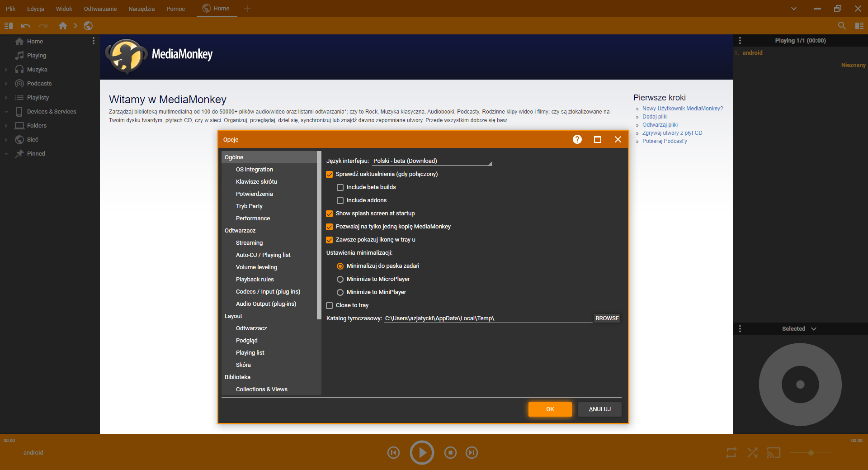Open Nowy Użytkownik MediaMonkey? link
Viewport: 868px width, 470px height.
coord(683,109)
